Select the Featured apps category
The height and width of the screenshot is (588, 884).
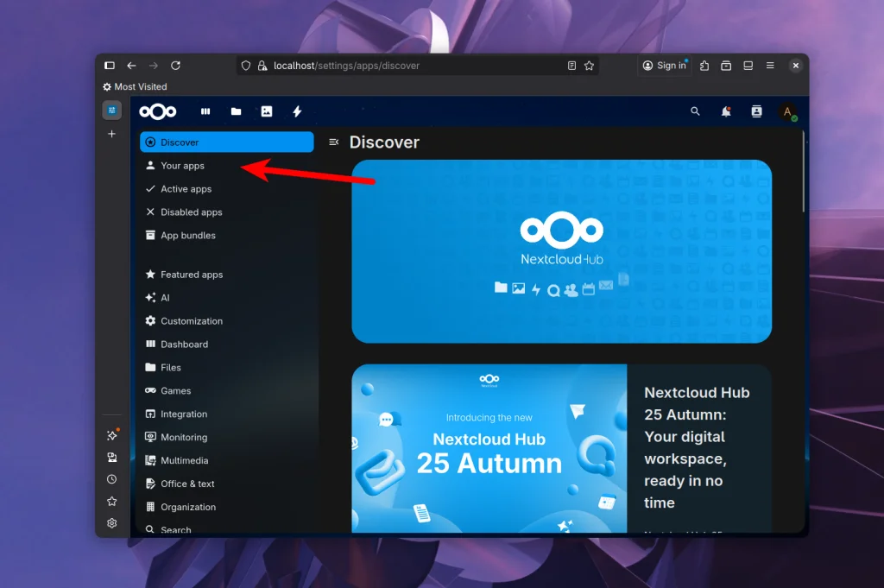point(192,274)
